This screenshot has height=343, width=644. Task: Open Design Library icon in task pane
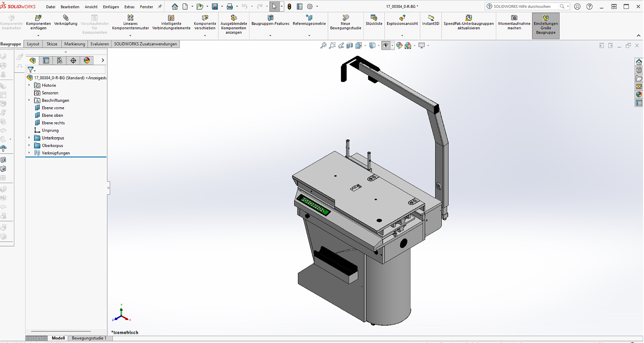point(639,70)
